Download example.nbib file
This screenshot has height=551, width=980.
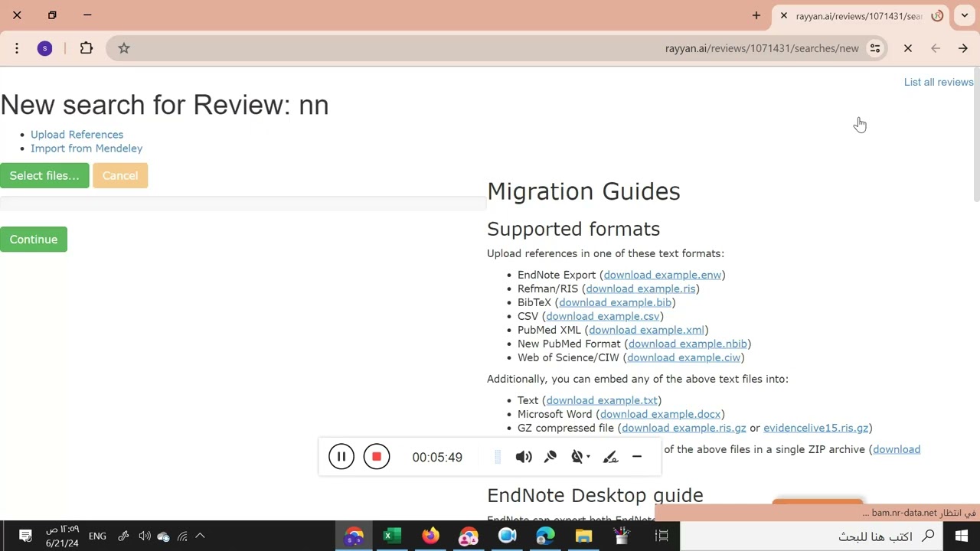coord(688,344)
